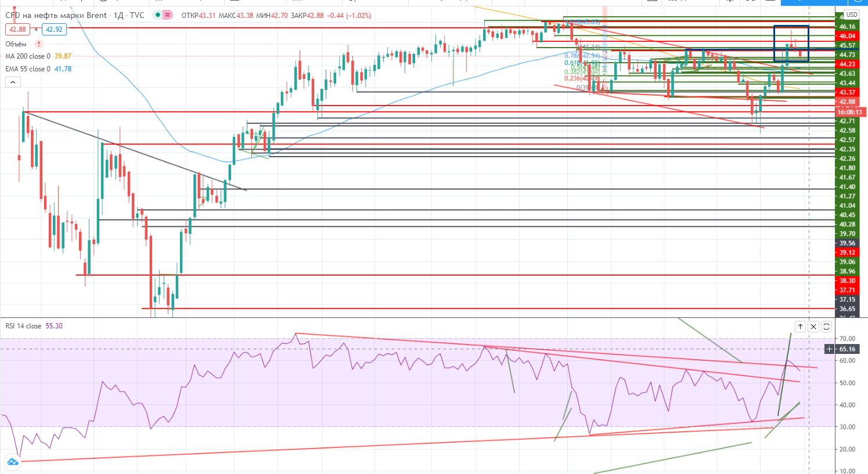Click the ЗАКР value 42.88 in header
Image resolution: width=868 pixels, height=474 pixels.
click(315, 16)
